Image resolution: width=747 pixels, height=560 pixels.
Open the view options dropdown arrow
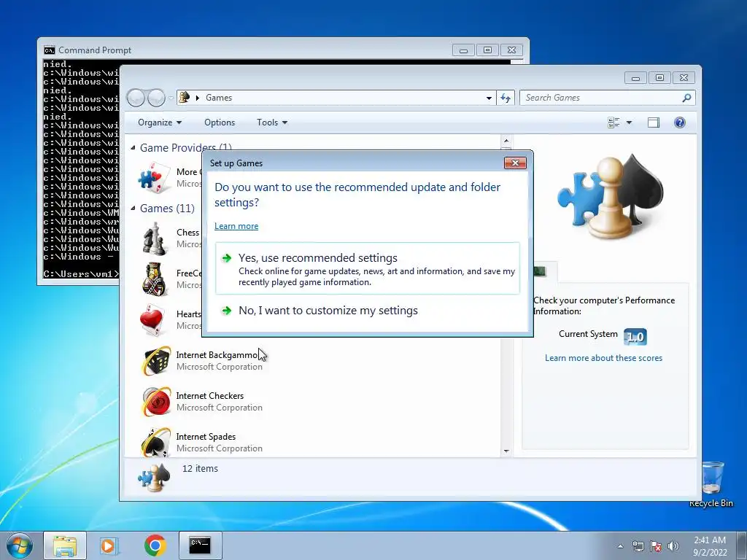[x=629, y=122]
